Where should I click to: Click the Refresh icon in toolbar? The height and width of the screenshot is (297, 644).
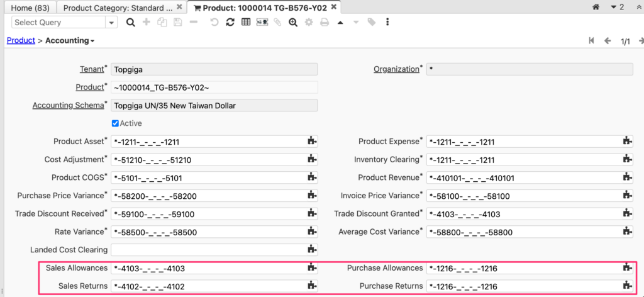coord(230,22)
